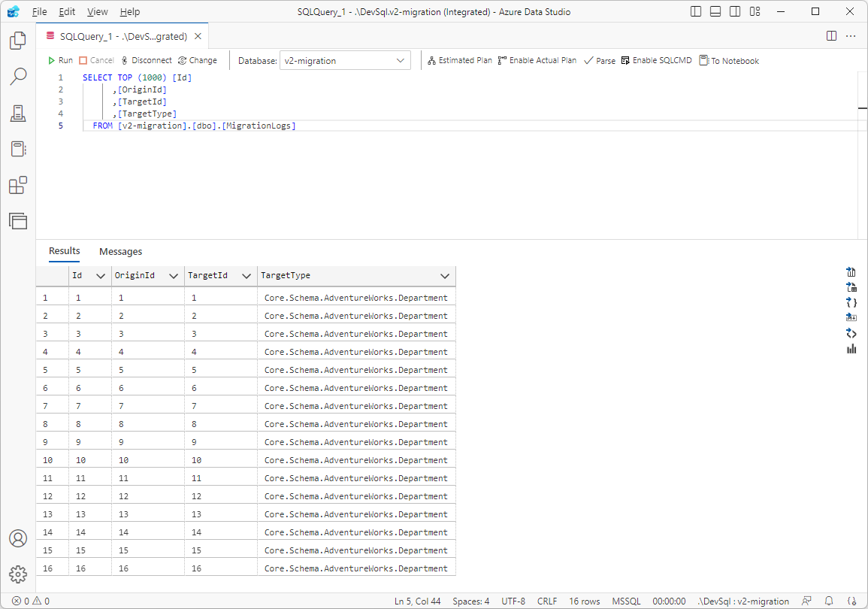Customize Layout icon in title bar
The width and height of the screenshot is (868, 609).
pyautogui.click(x=755, y=11)
